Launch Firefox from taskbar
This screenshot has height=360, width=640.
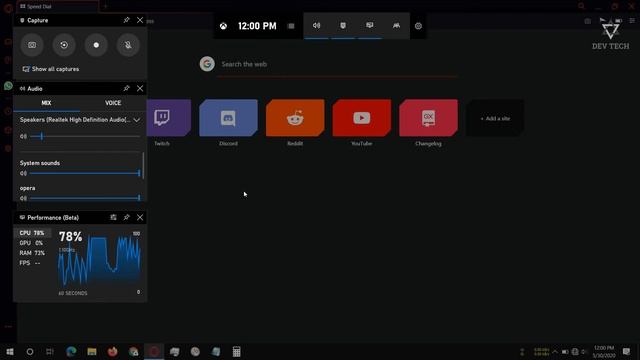(x=113, y=351)
